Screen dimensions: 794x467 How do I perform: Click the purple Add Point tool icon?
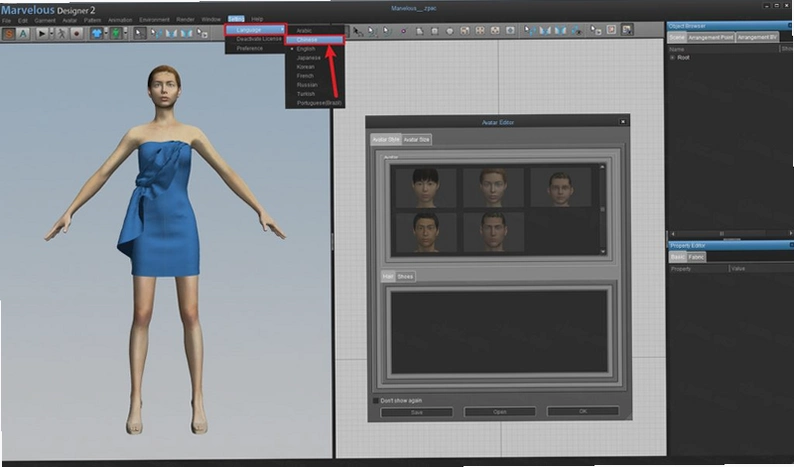click(404, 31)
